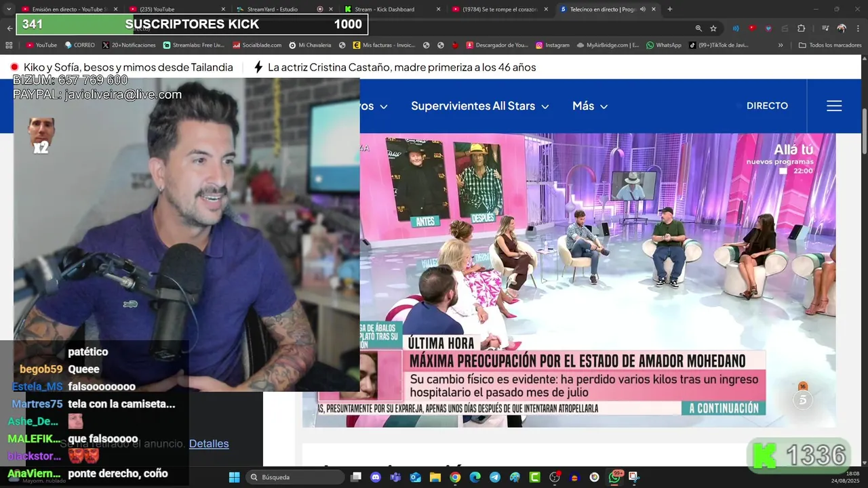
Task: Open the page zoom magnifier icon
Action: tap(698, 28)
